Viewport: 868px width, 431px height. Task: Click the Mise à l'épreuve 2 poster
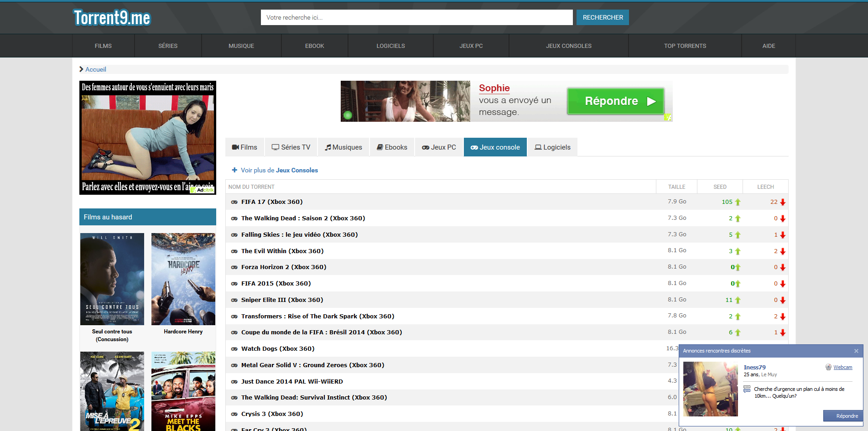pyautogui.click(x=112, y=391)
